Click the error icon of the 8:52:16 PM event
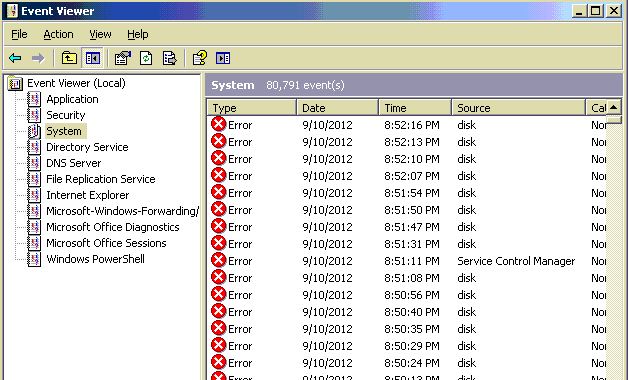 coord(219,125)
